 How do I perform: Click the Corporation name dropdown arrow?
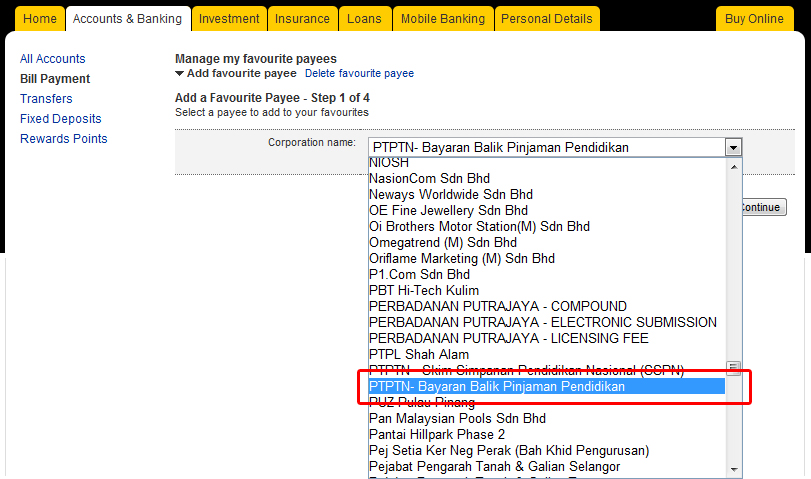(733, 148)
